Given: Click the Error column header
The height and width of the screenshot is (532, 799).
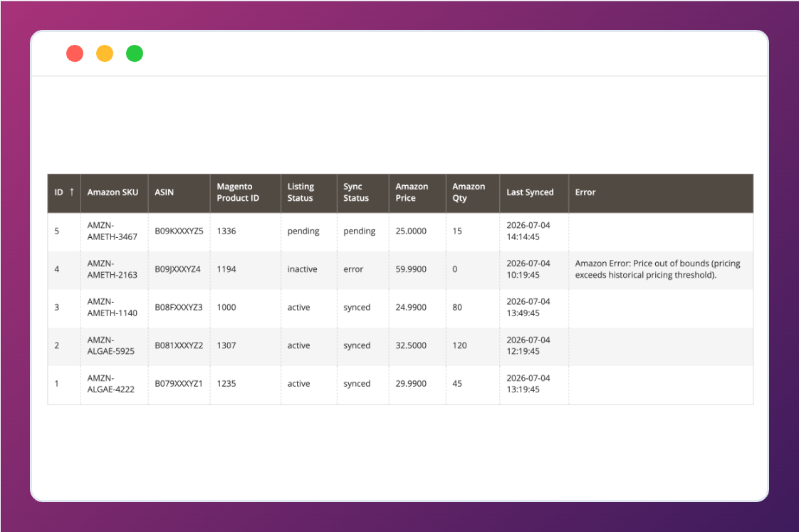Looking at the screenshot, I should [660, 192].
